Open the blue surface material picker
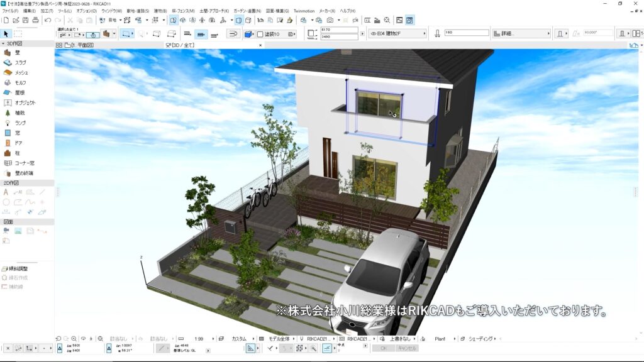Viewport: 644px width, 362px height. coord(249,34)
